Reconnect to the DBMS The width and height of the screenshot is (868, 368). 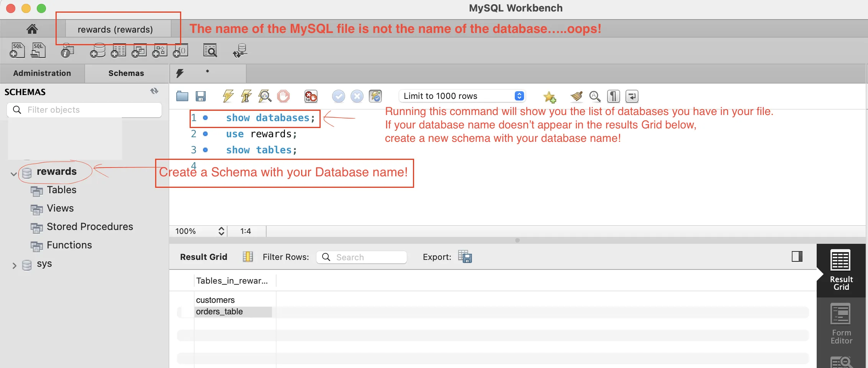point(240,50)
